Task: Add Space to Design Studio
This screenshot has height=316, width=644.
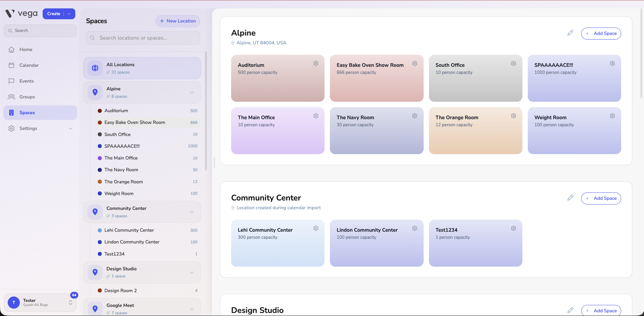Action: [x=601, y=311]
